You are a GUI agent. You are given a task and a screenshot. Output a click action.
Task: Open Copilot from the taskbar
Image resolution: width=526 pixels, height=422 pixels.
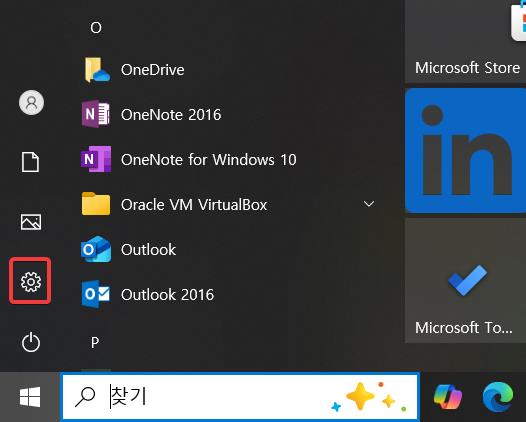coord(448,397)
